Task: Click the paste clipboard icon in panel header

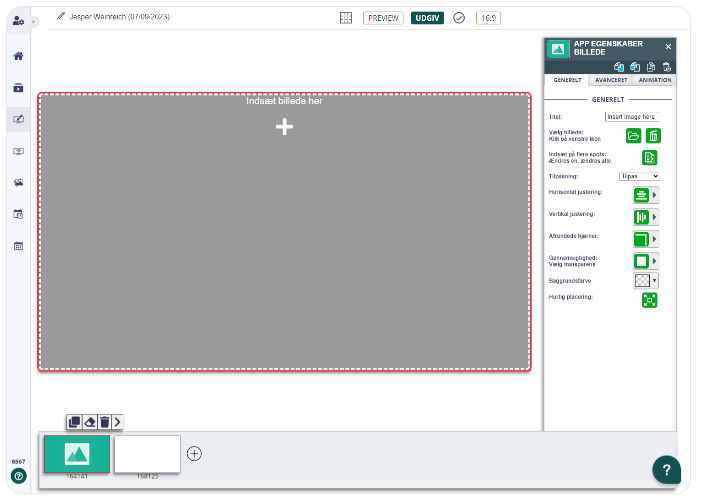Action: tap(651, 67)
